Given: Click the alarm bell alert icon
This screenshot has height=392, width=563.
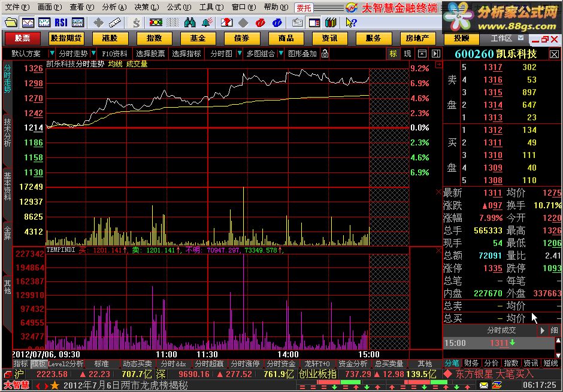Looking at the screenshot, I should [x=207, y=23].
